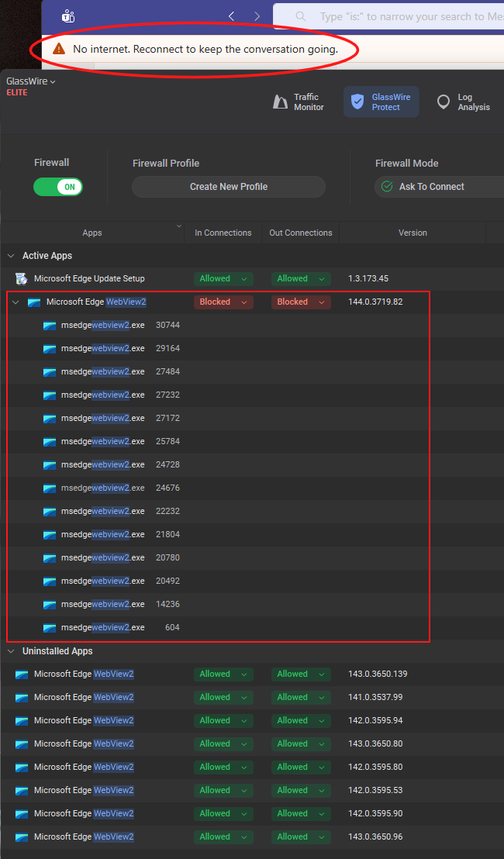Collapse the Microsoft Edge WebView2 process tree
The image size is (504, 859).
click(x=16, y=302)
